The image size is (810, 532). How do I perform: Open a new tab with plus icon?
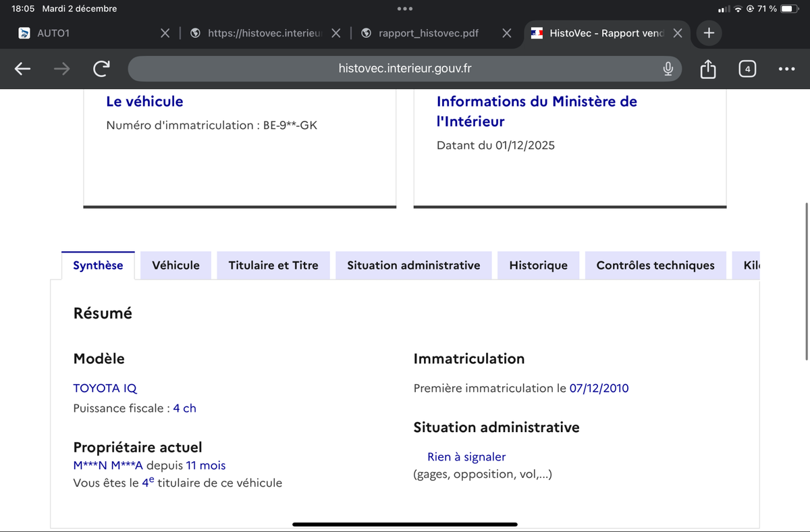[x=709, y=32]
